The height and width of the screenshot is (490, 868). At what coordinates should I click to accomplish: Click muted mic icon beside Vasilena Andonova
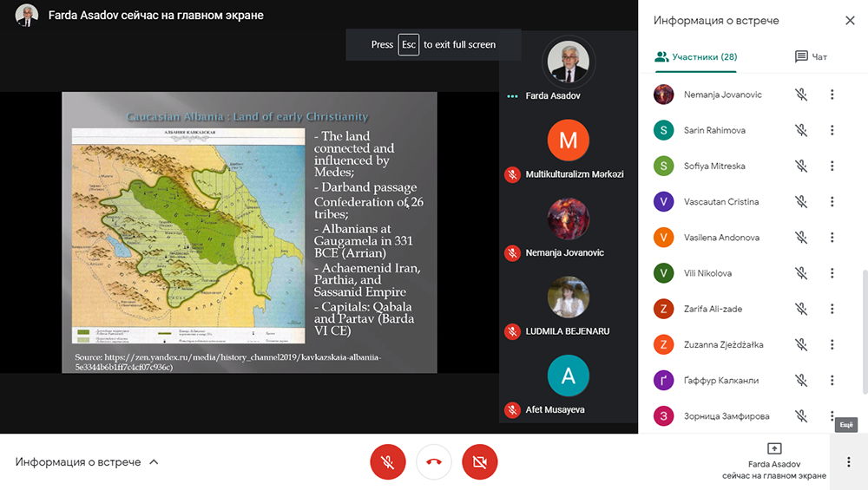(x=801, y=238)
